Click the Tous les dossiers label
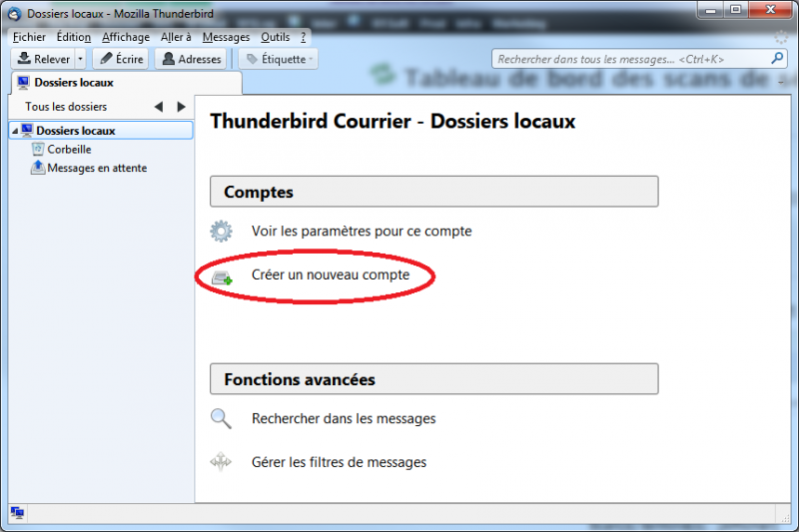This screenshot has width=799, height=532. coord(66,107)
